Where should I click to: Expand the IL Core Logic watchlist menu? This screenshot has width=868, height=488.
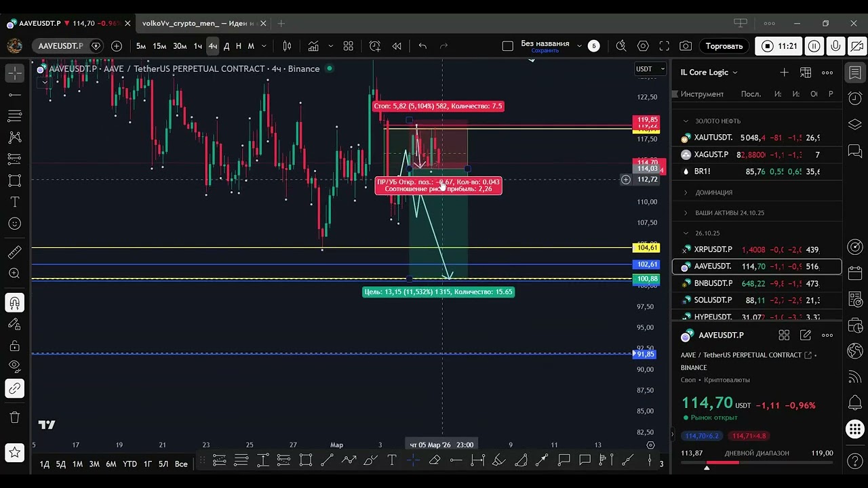[x=709, y=73]
